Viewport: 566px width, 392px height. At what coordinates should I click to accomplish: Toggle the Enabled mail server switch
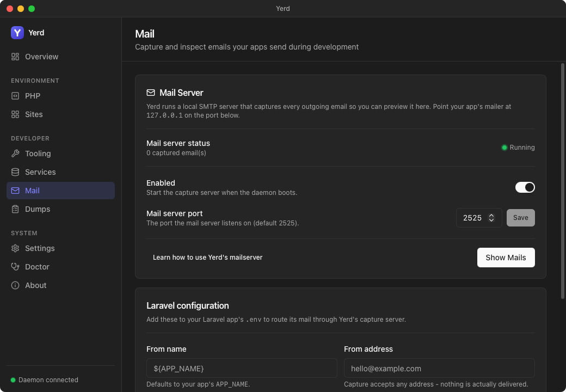coord(525,187)
